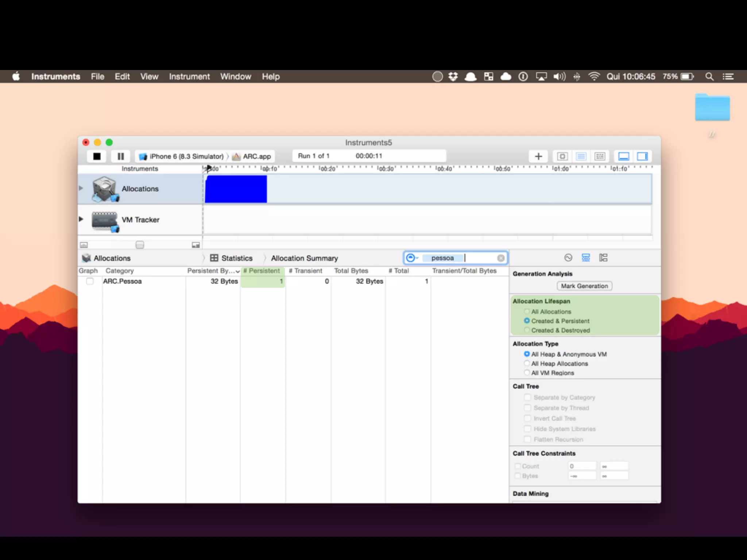
Task: Check the ARC.Pessoa graph checkbox
Action: pyautogui.click(x=90, y=281)
